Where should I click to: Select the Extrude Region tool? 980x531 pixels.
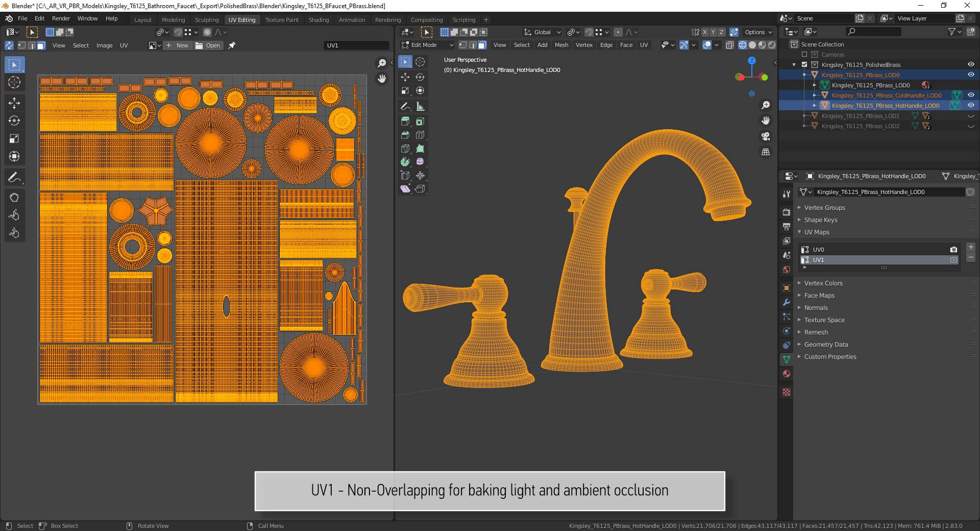[x=405, y=122]
